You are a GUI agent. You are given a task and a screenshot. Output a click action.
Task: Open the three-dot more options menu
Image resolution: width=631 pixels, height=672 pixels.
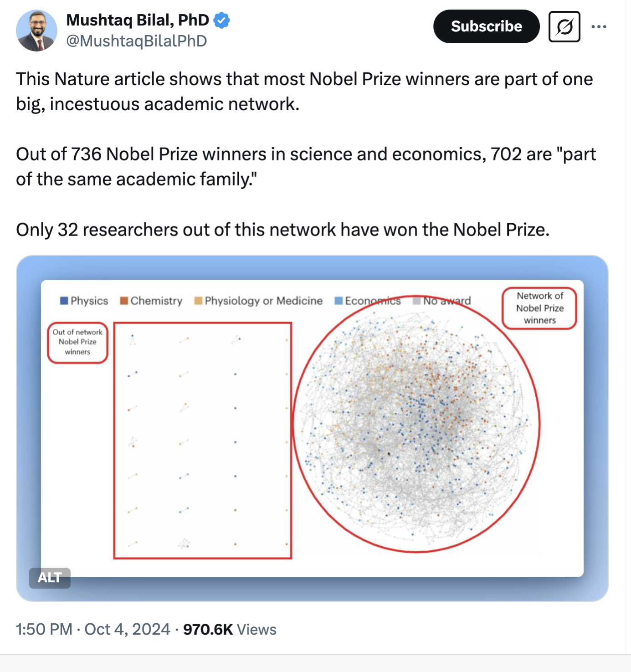599,27
